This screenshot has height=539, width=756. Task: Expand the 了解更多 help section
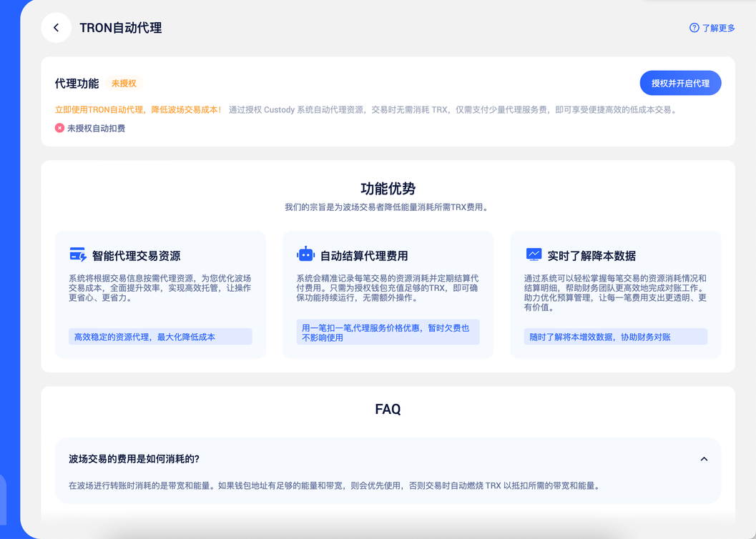718,27
